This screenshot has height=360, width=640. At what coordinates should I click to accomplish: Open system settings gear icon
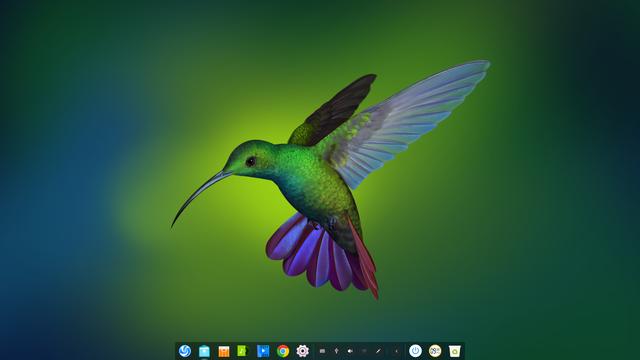(302, 351)
